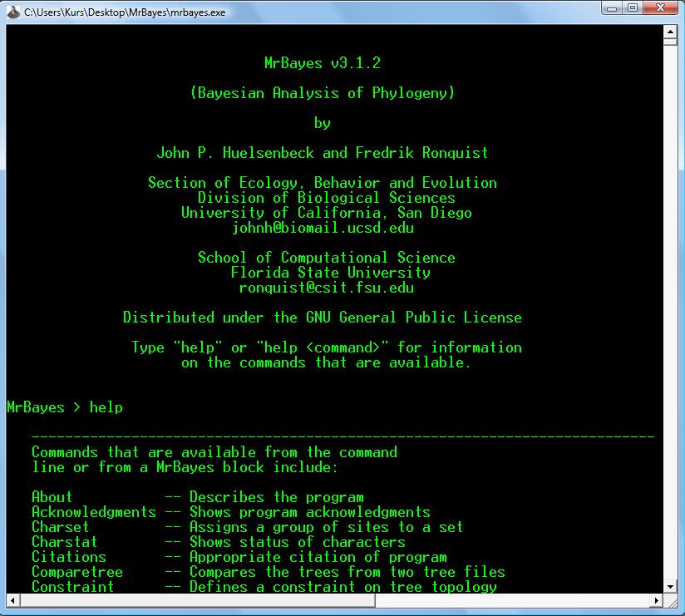The height and width of the screenshot is (616, 685).
Task: Close the mrbayes.exe console window
Action: (661, 7)
